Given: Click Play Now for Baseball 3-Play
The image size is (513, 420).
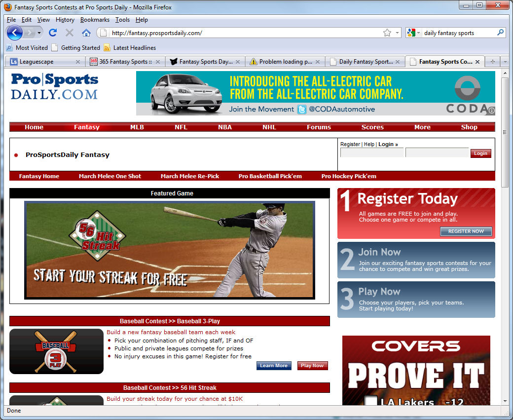Looking at the screenshot, I should (312, 366).
